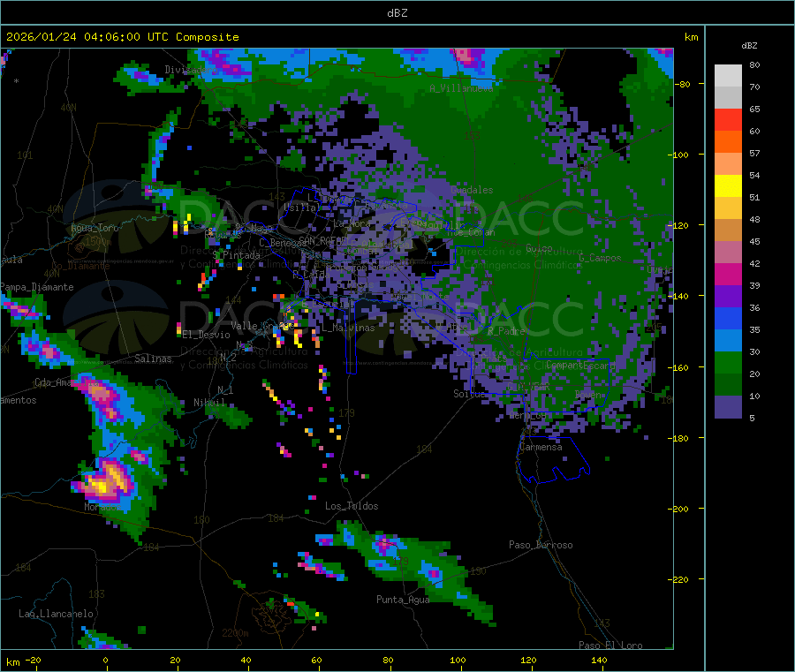Select the magenta 39-42 dBZ legend swatch
Image resolution: width=795 pixels, height=672 pixels.
(x=728, y=274)
